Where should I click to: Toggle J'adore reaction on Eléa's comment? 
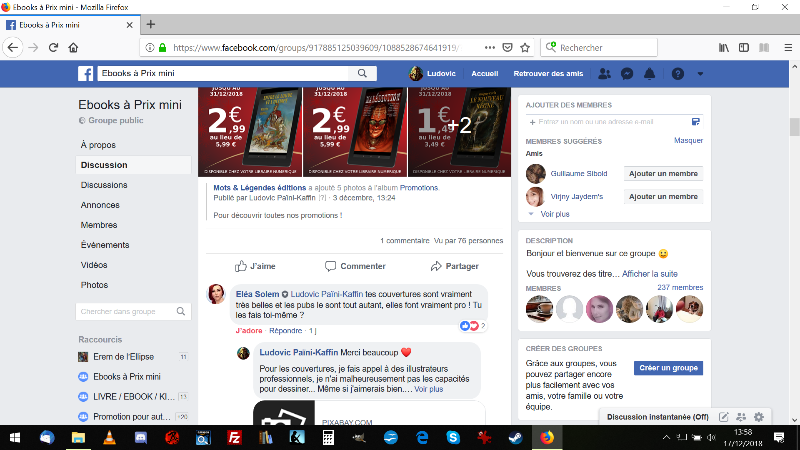(248, 330)
